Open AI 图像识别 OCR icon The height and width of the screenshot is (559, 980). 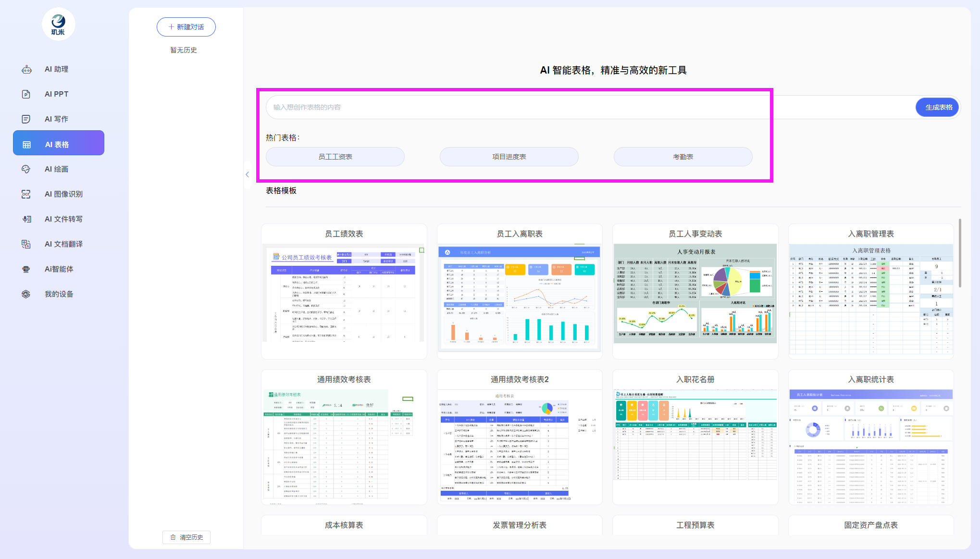click(x=26, y=194)
